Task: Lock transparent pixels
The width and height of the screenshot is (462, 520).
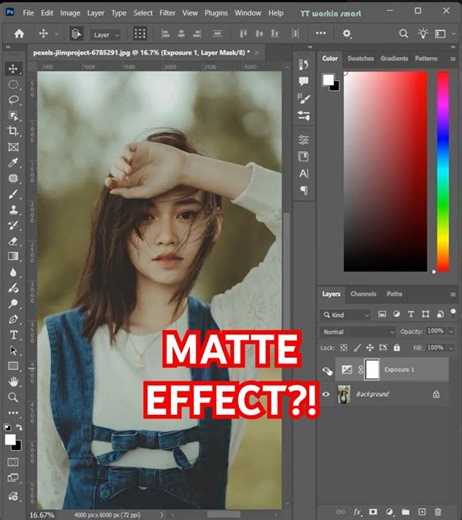Action: (x=344, y=348)
